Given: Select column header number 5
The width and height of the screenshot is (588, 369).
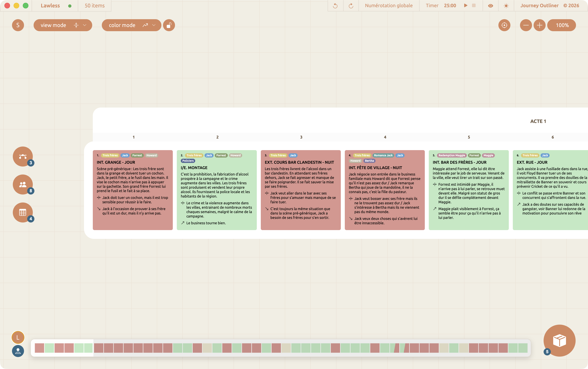Looking at the screenshot, I should coord(469,137).
